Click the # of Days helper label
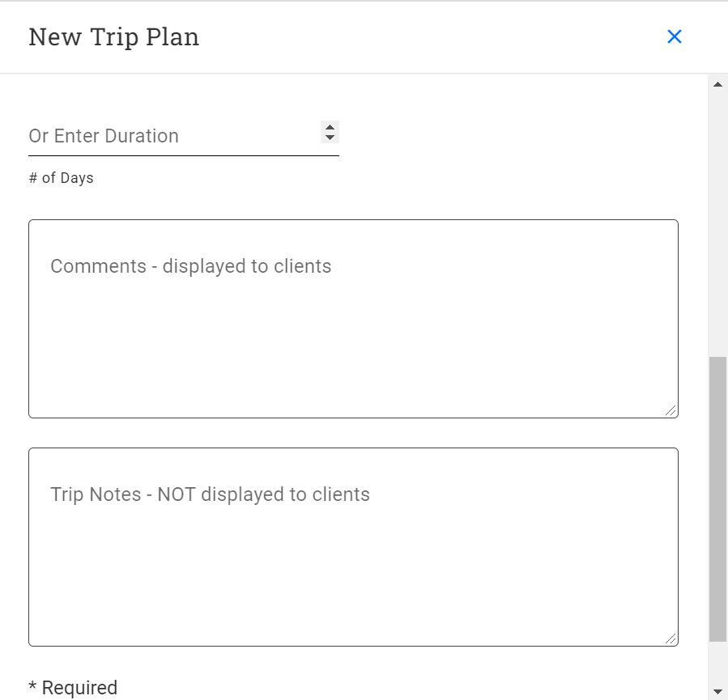 coord(62,178)
